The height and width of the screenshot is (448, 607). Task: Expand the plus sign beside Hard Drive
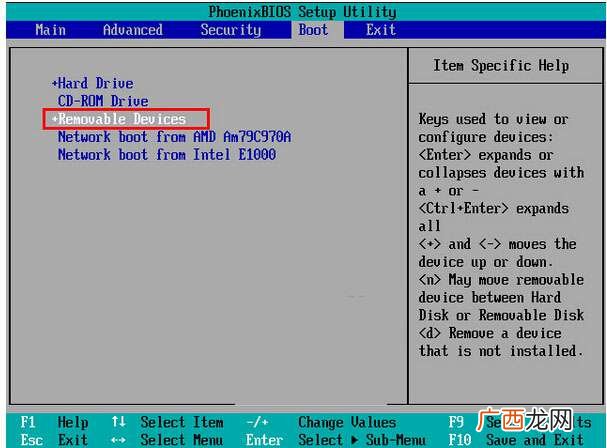55,83
